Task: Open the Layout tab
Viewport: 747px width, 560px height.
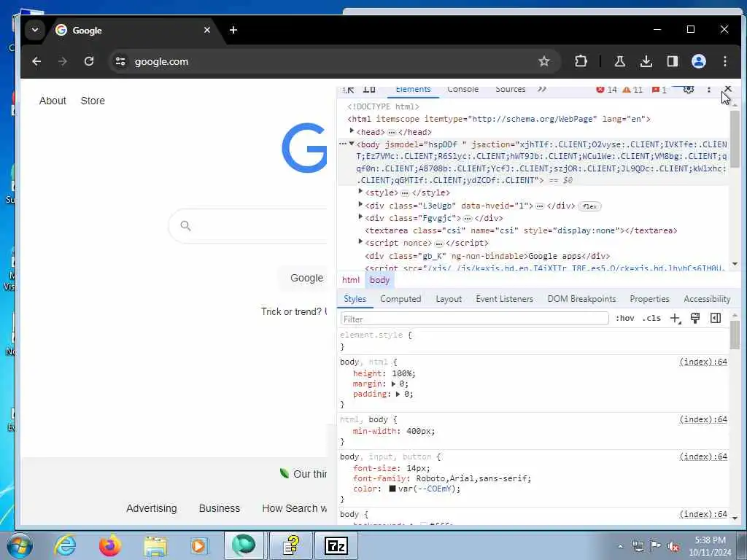Action: pos(449,299)
